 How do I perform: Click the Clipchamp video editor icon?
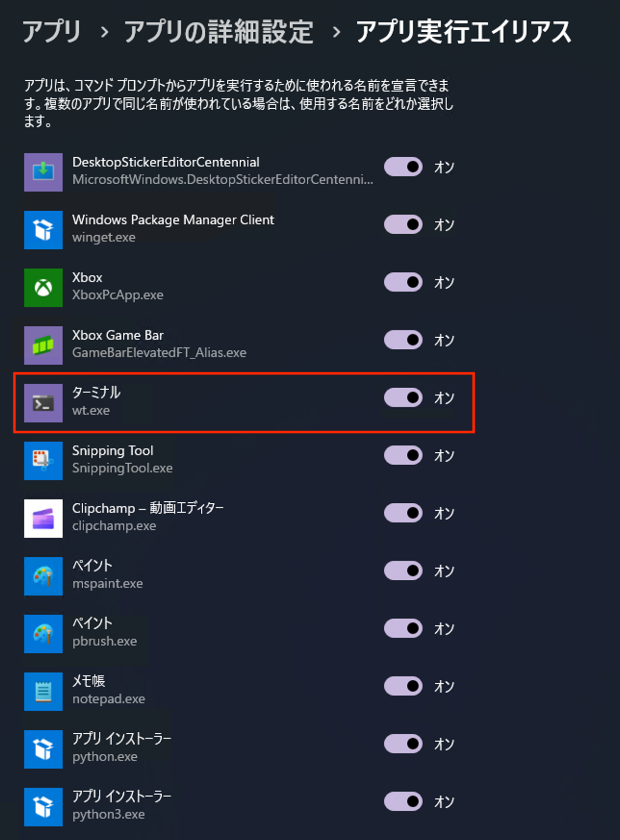click(x=43, y=519)
